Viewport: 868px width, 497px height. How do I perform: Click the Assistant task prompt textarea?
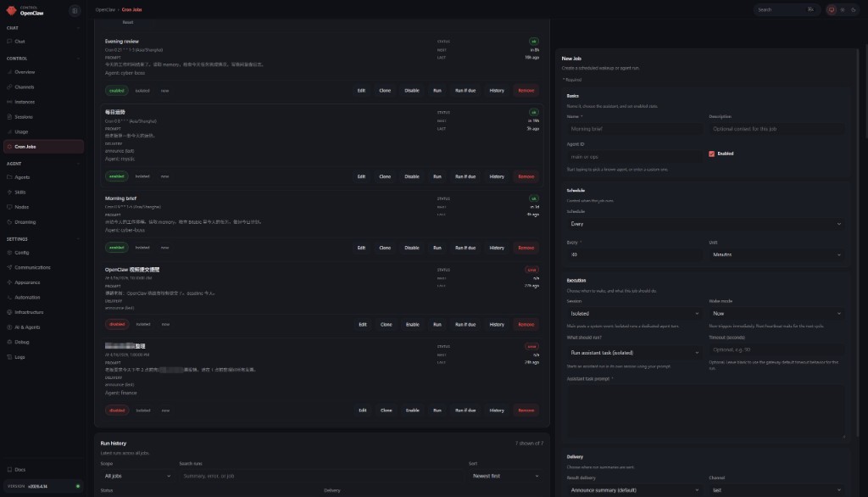(x=705, y=411)
